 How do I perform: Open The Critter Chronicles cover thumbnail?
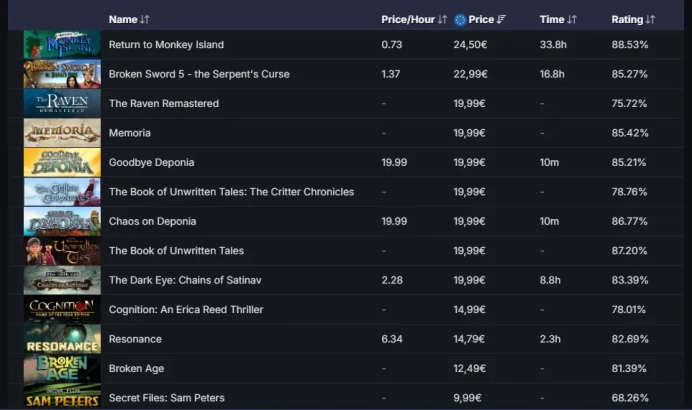point(62,192)
